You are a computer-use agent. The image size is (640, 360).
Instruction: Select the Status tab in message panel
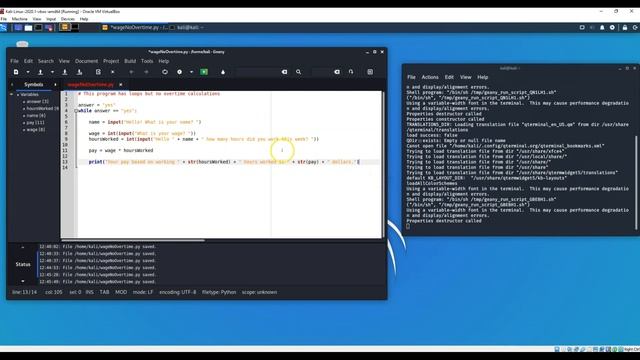pos(23,264)
